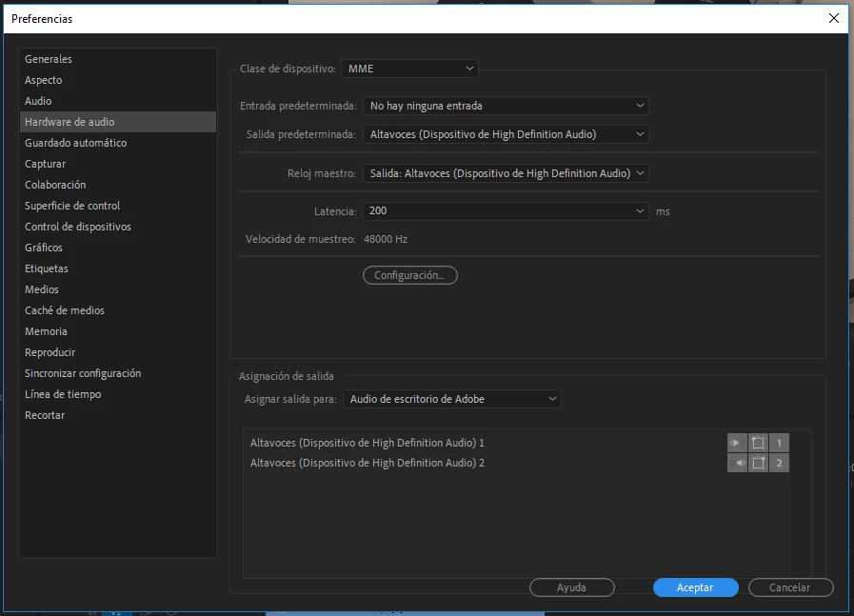Confirm with the Aceptar button
This screenshot has height=616, width=854.
point(696,587)
